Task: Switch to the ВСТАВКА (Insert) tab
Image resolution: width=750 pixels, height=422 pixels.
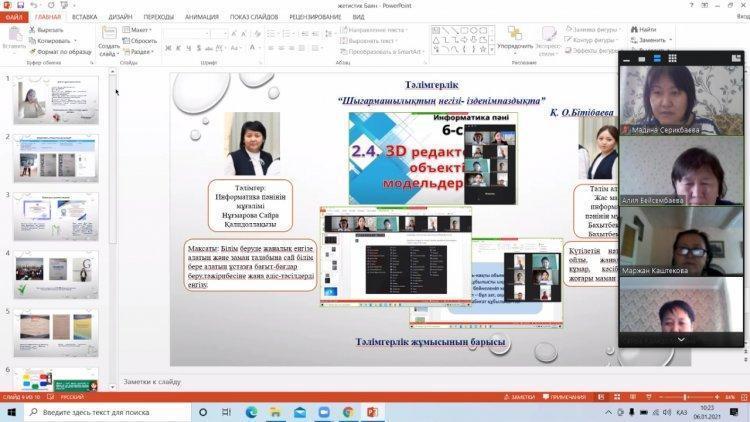Action: click(x=85, y=17)
